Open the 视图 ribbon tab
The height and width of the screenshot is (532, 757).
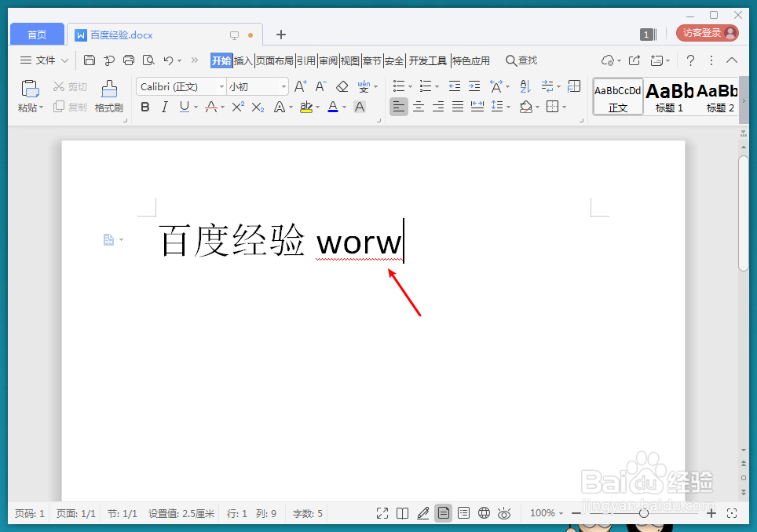(x=350, y=60)
